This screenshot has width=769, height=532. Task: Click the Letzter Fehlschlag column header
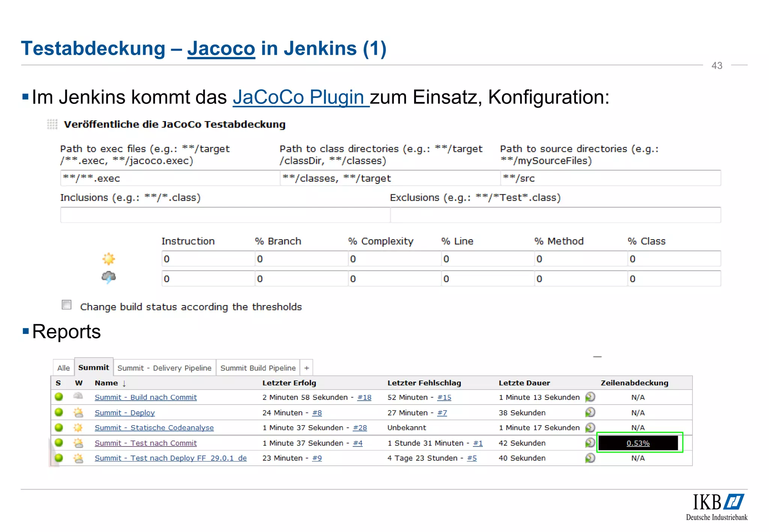(424, 383)
